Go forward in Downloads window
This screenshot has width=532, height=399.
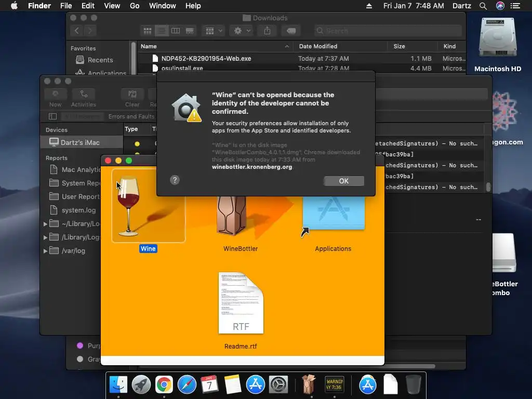90,31
